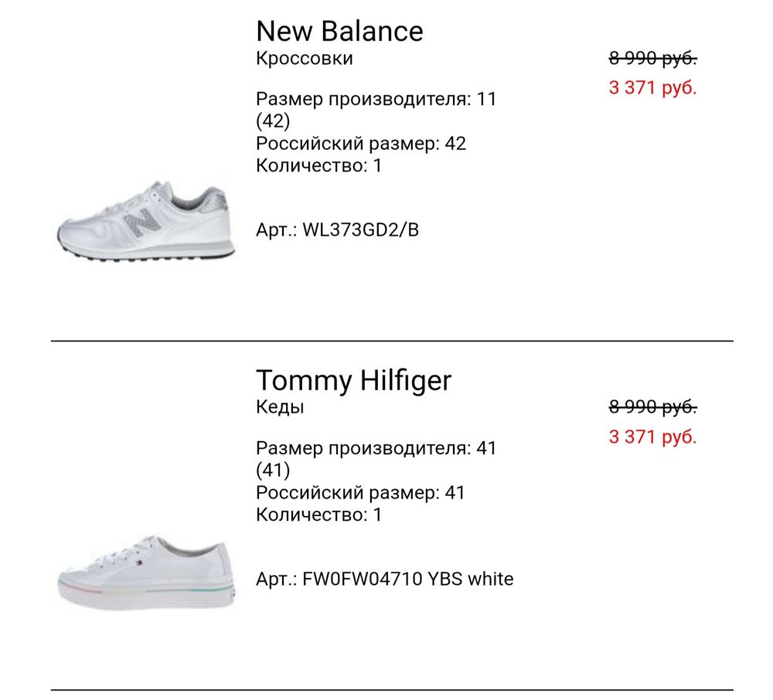
Task: Click the Количество line under Tommy Hilfiger
Action: pyautogui.click(x=318, y=515)
